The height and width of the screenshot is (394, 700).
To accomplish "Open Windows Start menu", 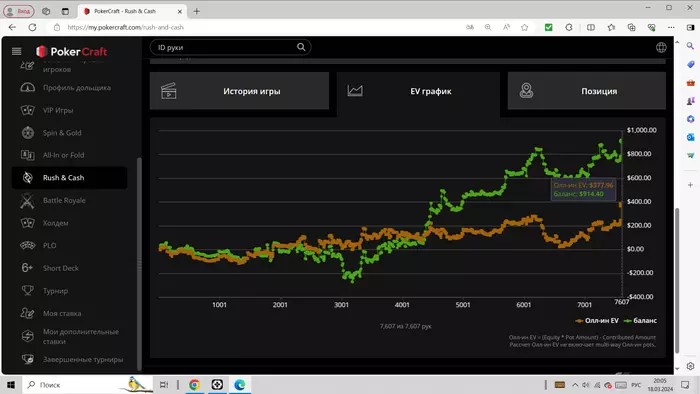I will 11,385.
